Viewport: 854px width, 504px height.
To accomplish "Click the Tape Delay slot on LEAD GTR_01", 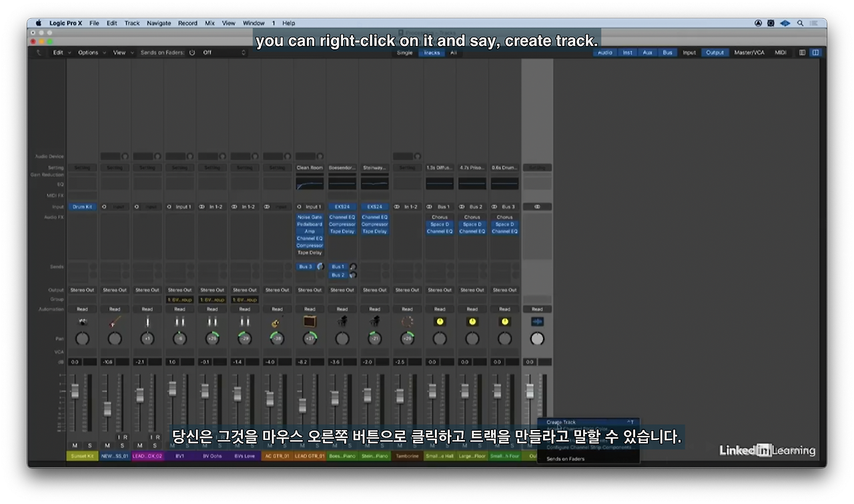I will pos(310,253).
